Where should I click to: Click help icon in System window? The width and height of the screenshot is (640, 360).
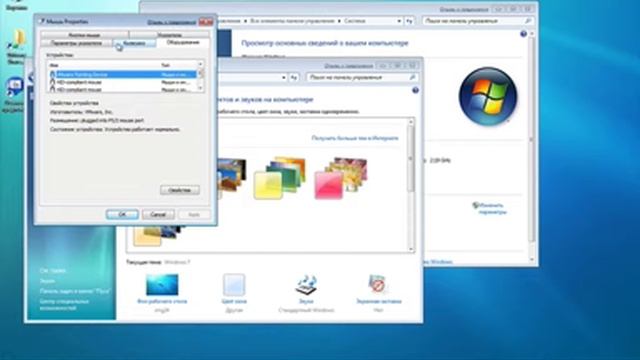point(523,34)
